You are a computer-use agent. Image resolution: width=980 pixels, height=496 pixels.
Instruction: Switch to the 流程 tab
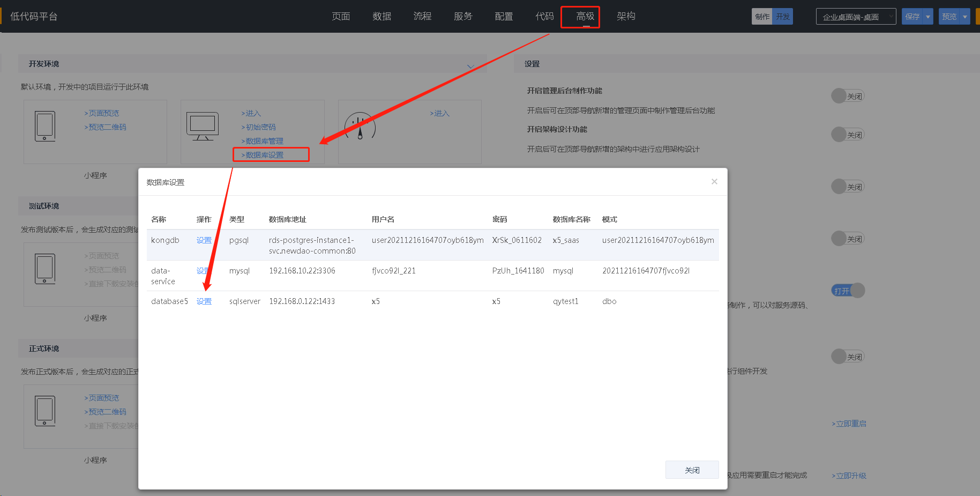click(x=422, y=17)
